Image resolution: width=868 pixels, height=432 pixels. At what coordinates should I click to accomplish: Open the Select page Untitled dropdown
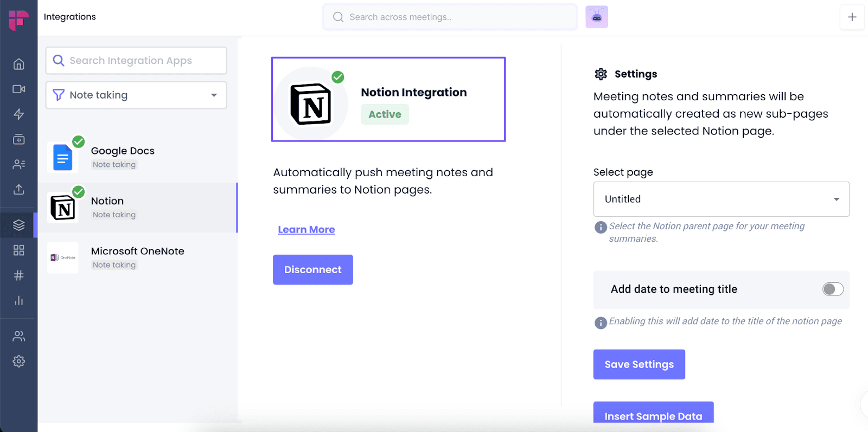click(x=722, y=199)
